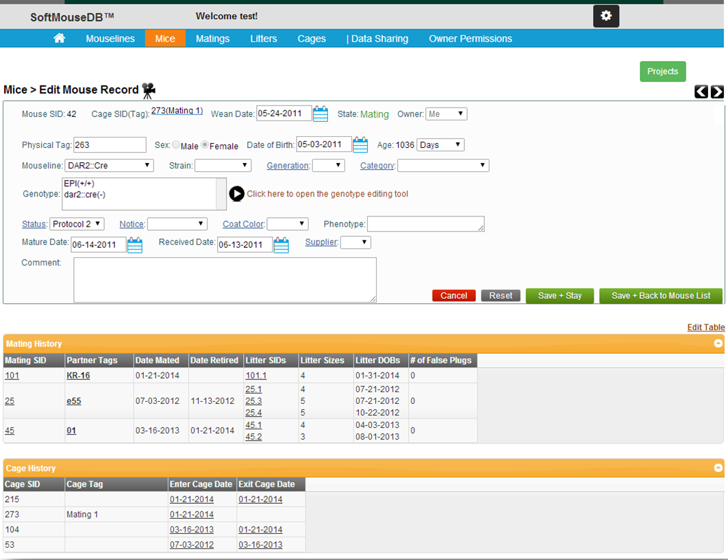
Task: Switch to the Litters tab
Action: (x=263, y=38)
